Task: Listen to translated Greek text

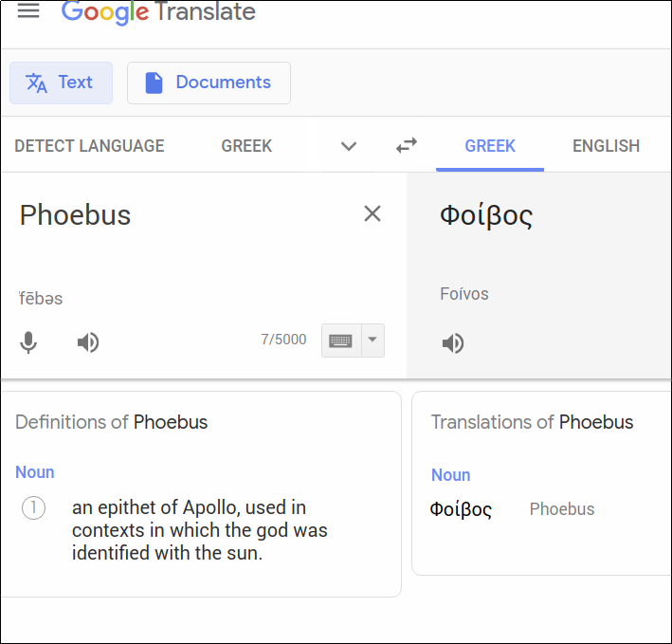Action: click(453, 343)
